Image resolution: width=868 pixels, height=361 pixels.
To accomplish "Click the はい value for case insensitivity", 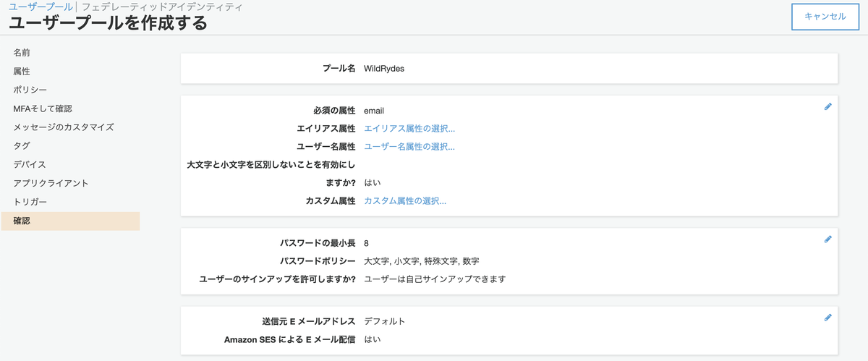I will pyautogui.click(x=373, y=183).
